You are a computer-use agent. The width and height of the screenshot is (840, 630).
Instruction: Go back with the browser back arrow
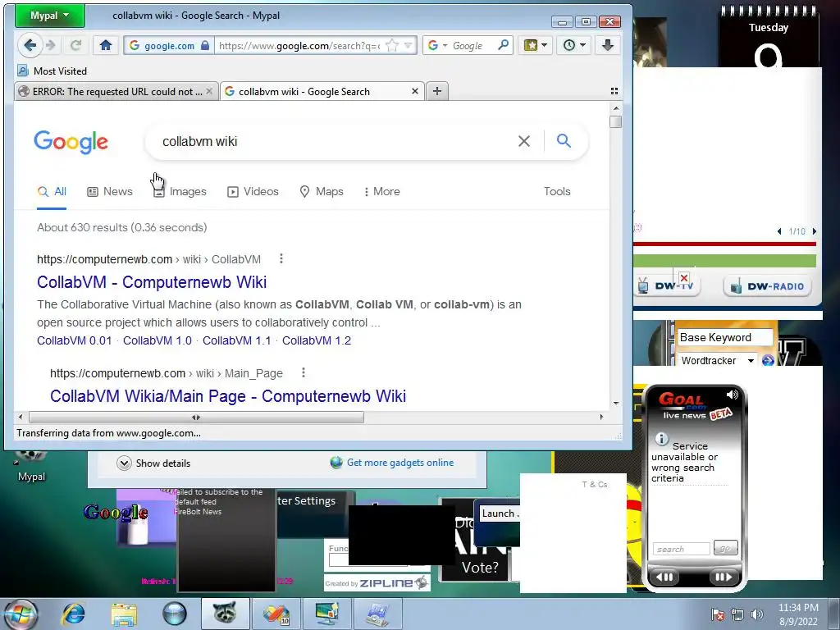[30, 46]
